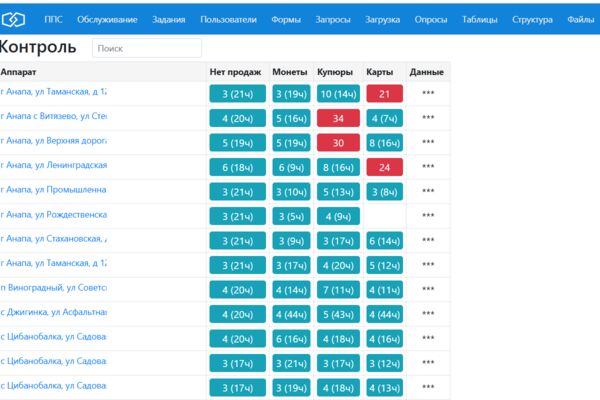Click the Данные column header
This screenshot has height=400, width=600.
(427, 72)
